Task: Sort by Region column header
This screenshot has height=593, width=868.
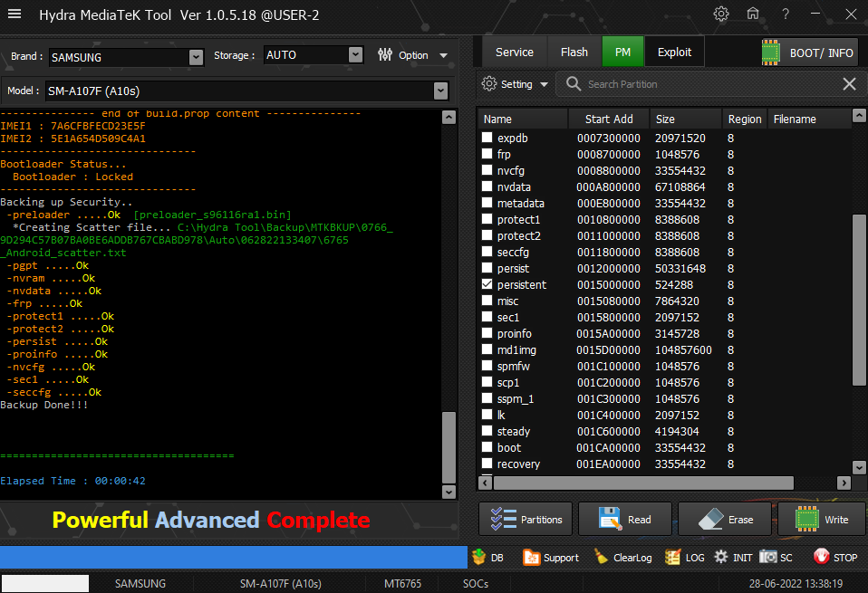Action: (x=745, y=119)
